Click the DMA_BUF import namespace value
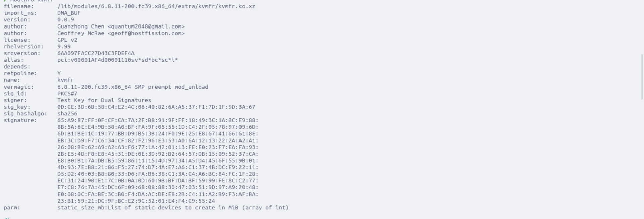644x219 pixels. click(69, 13)
